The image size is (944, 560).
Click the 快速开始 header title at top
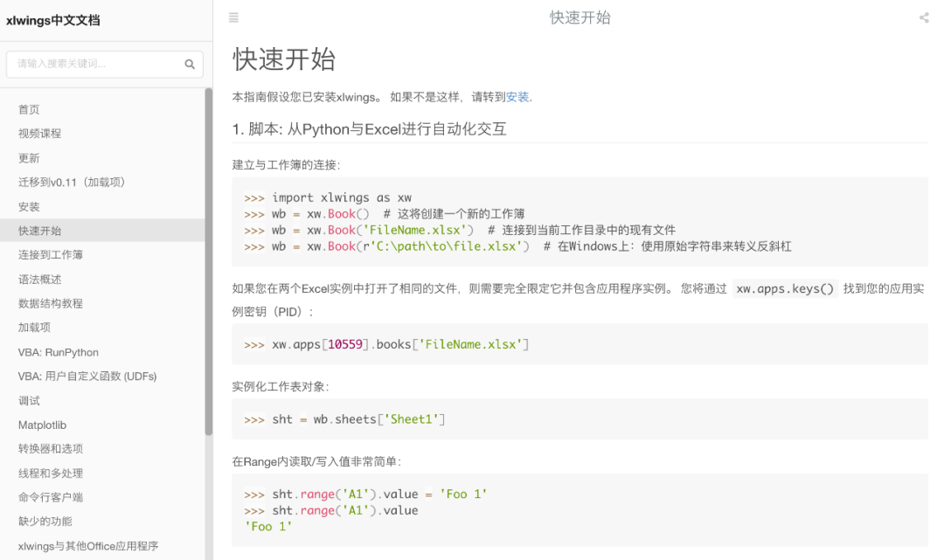pyautogui.click(x=580, y=17)
